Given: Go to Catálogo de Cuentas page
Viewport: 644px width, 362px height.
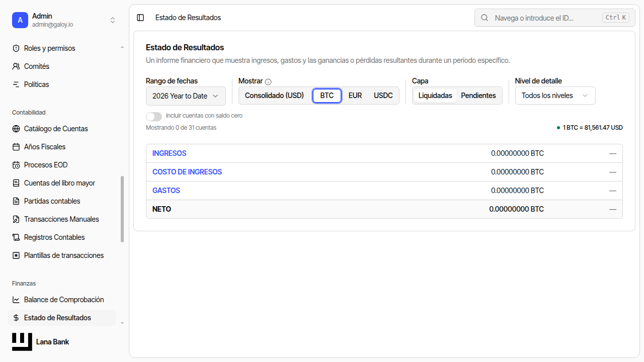Looking at the screenshot, I should point(62,129).
